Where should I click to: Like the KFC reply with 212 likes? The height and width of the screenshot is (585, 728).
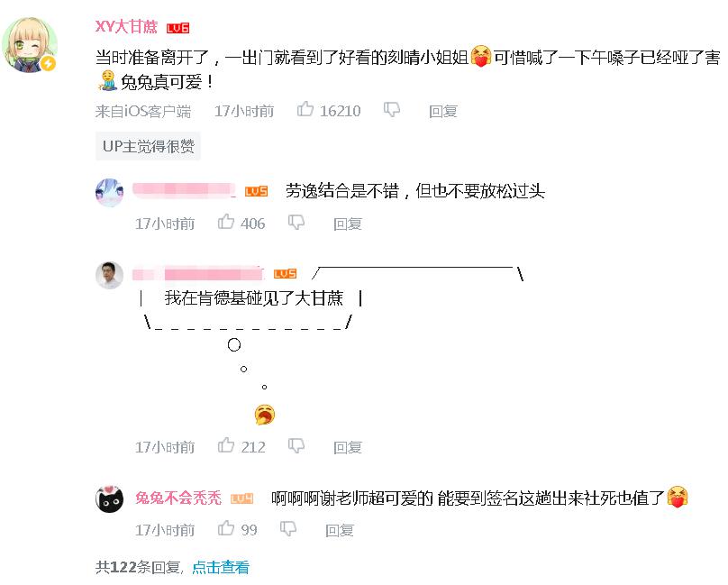pyautogui.click(x=226, y=445)
